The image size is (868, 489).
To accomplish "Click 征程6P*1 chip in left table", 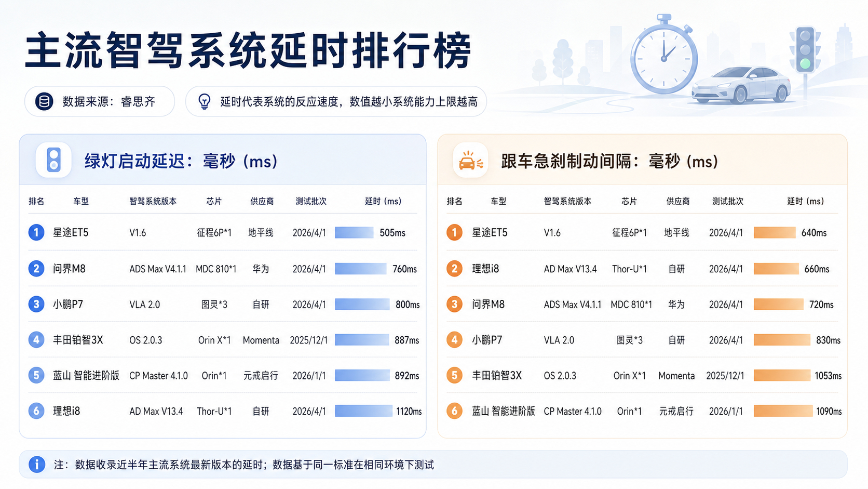I will click(x=214, y=232).
